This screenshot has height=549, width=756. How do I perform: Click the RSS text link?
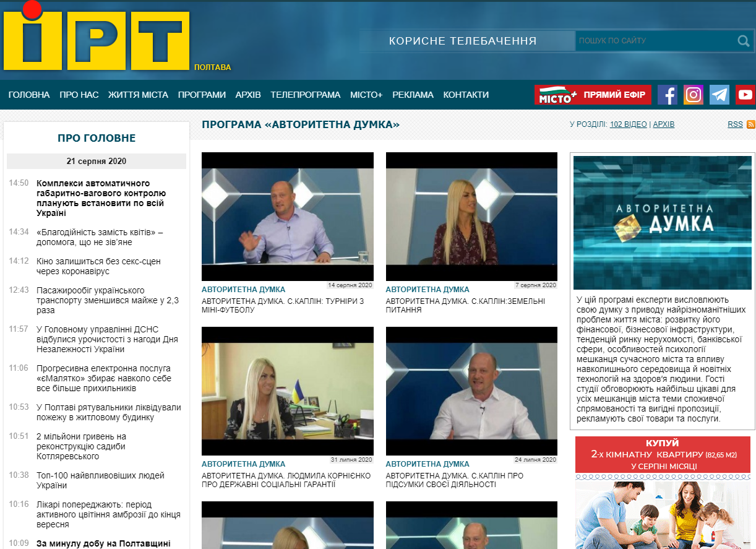(x=735, y=124)
